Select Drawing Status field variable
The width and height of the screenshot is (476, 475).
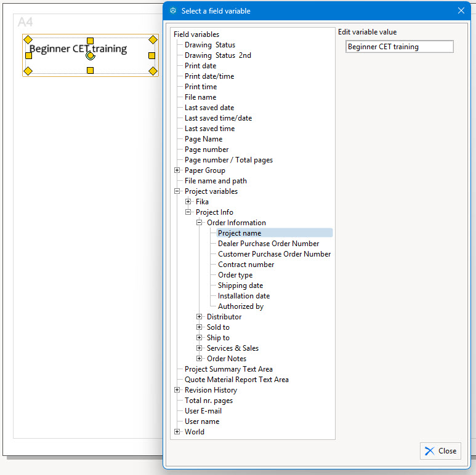[x=210, y=45]
